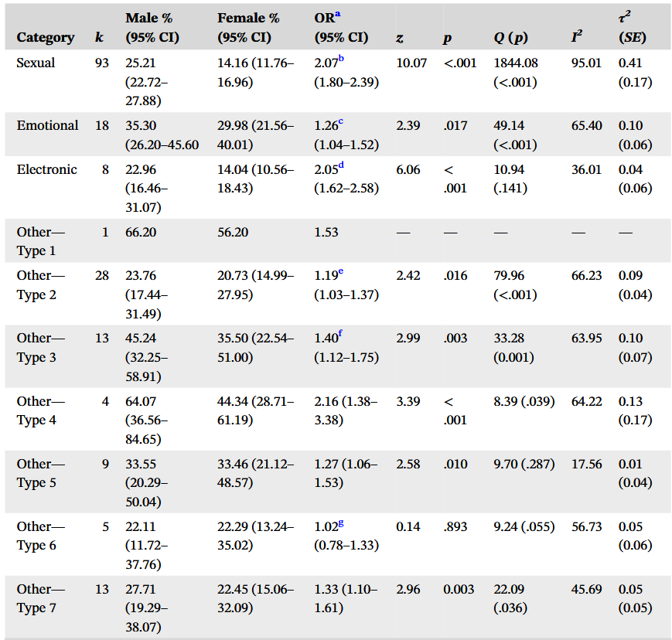
Task: Click the Sexual row label
Action: pyautogui.click(x=36, y=63)
